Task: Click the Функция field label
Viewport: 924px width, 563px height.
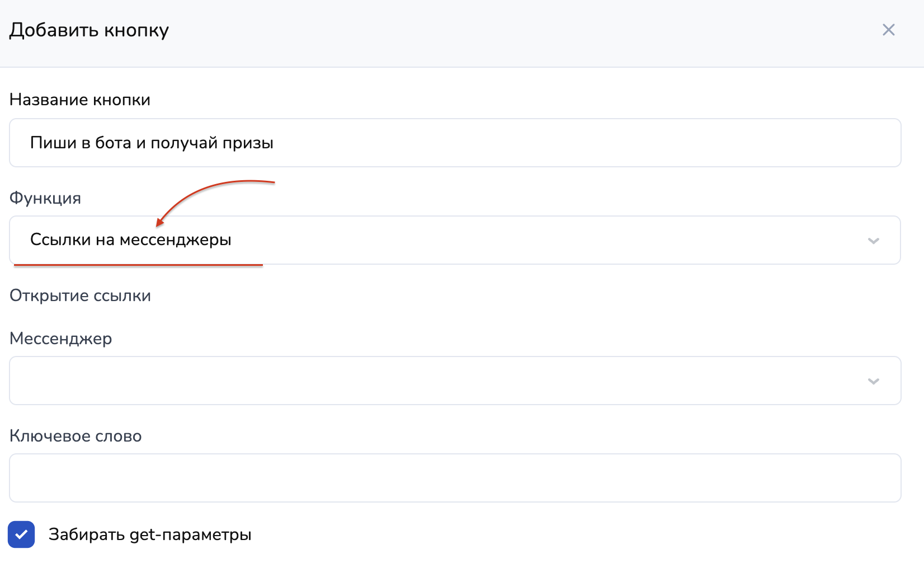Action: pyautogui.click(x=45, y=198)
